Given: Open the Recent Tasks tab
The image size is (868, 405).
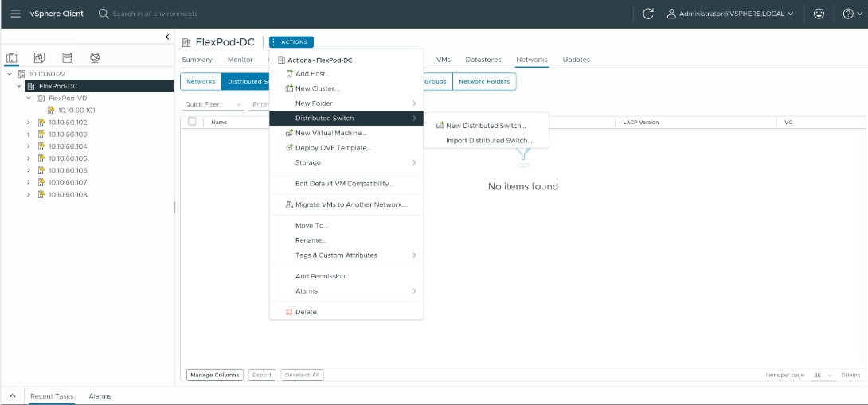Looking at the screenshot, I should [52, 396].
